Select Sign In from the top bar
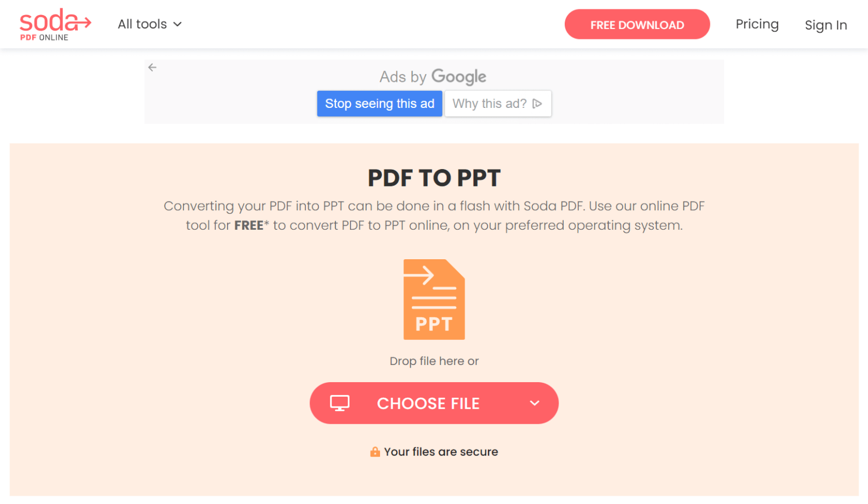The image size is (868, 504). pos(826,25)
